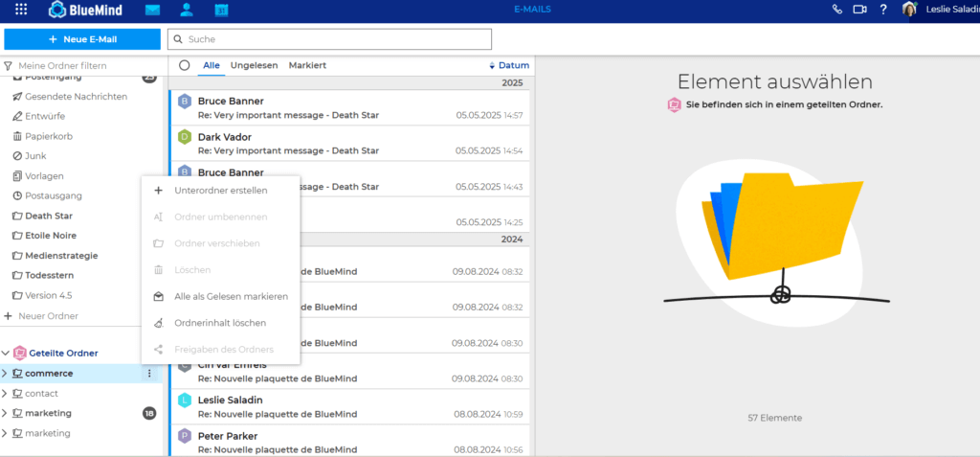Switch to the Ungelesen filter tab
This screenshot has height=457, width=980.
click(x=254, y=65)
